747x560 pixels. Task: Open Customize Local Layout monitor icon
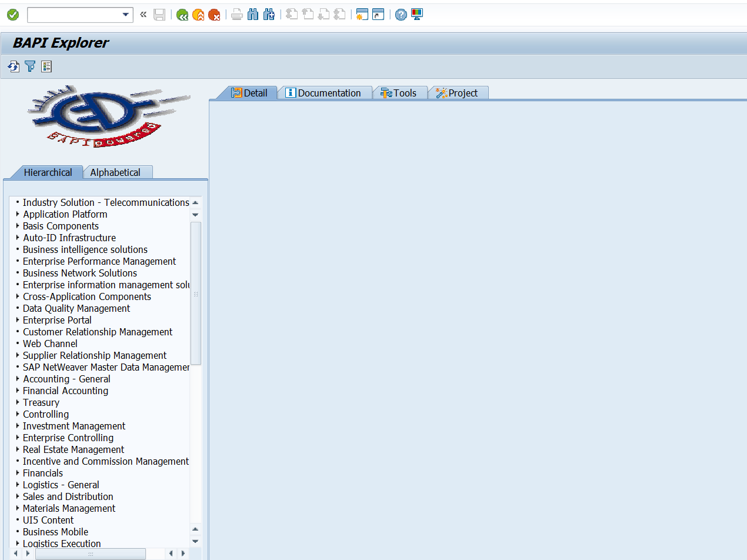point(417,14)
